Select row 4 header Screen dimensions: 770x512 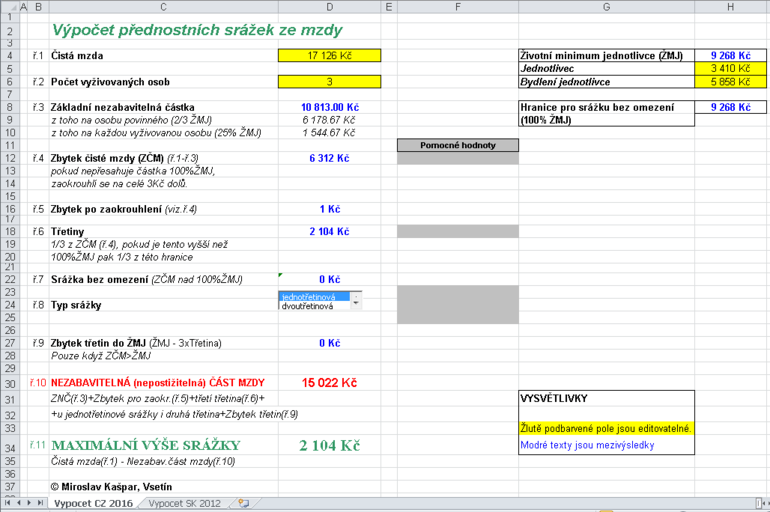(10, 55)
